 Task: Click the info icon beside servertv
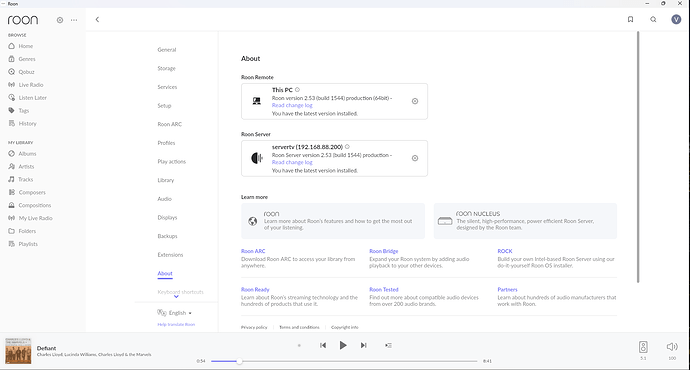[x=347, y=147]
